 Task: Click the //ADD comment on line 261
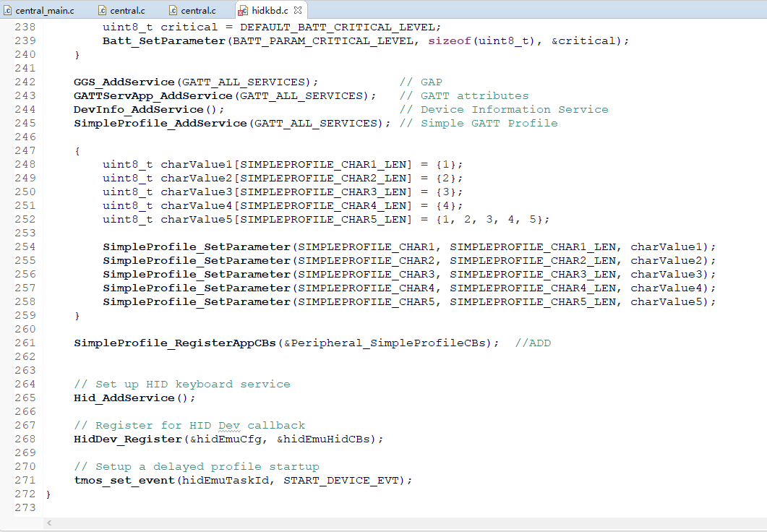pyautogui.click(x=533, y=343)
